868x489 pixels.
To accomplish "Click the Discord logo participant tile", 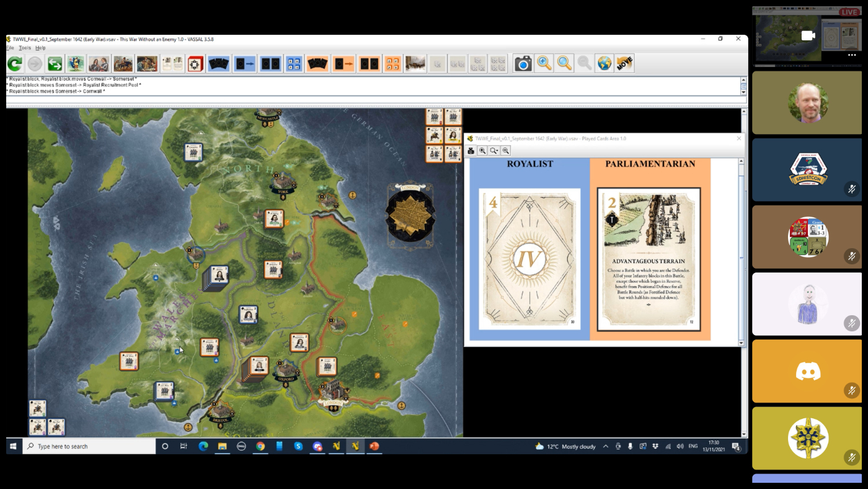I will tap(807, 371).
